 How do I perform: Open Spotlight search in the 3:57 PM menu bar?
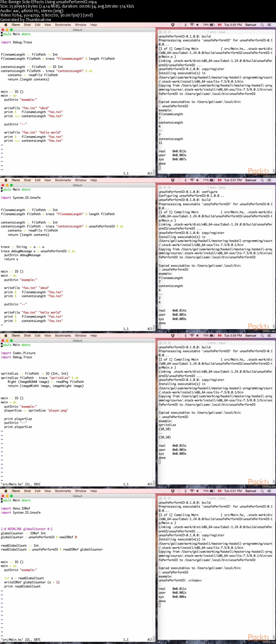[x=262, y=180]
